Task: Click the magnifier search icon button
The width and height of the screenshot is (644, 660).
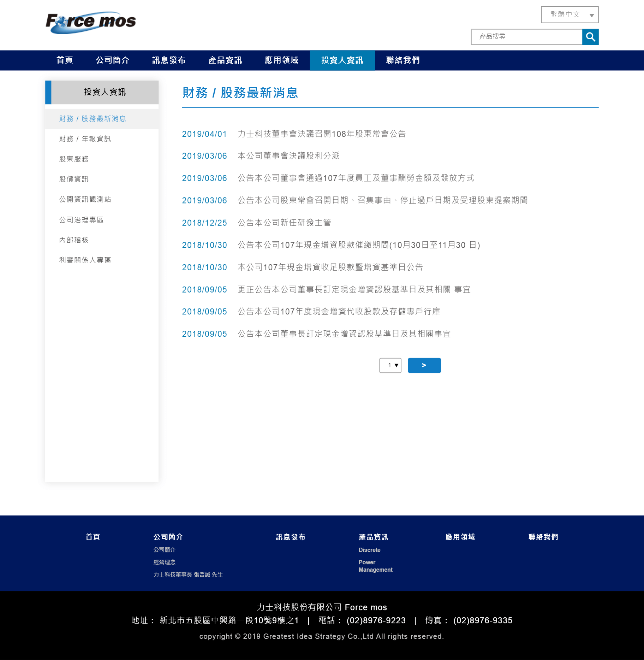Action: point(590,37)
